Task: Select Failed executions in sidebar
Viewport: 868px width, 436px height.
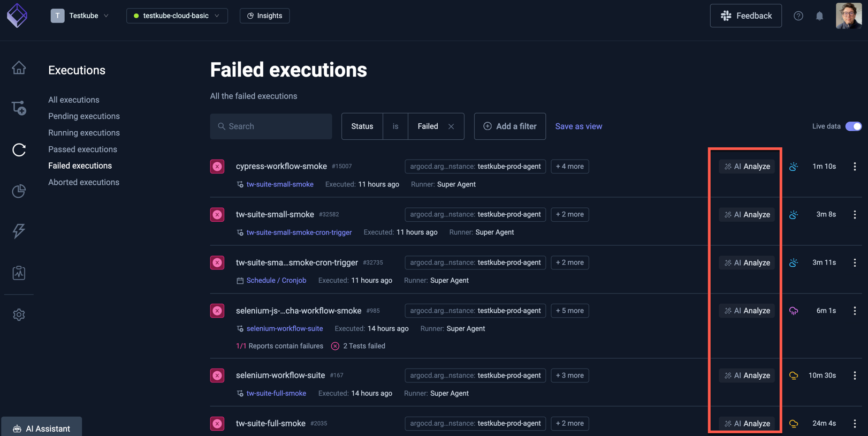Action: [80, 166]
